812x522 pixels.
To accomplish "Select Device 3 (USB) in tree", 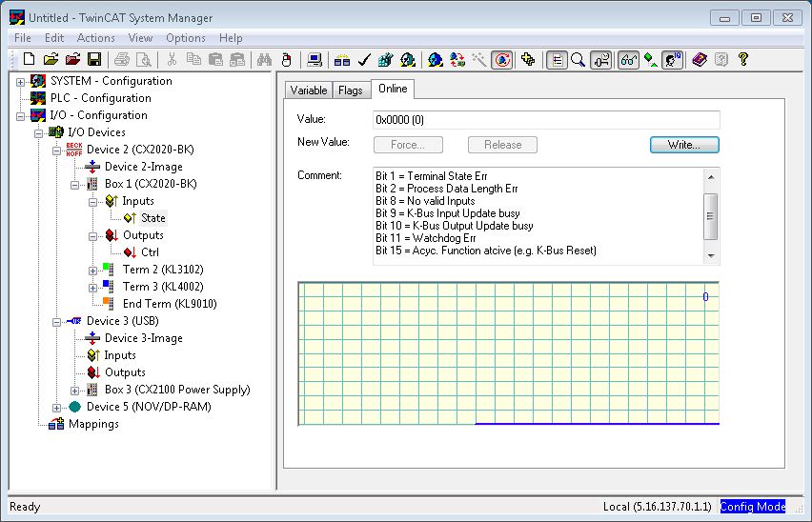I will point(123,321).
